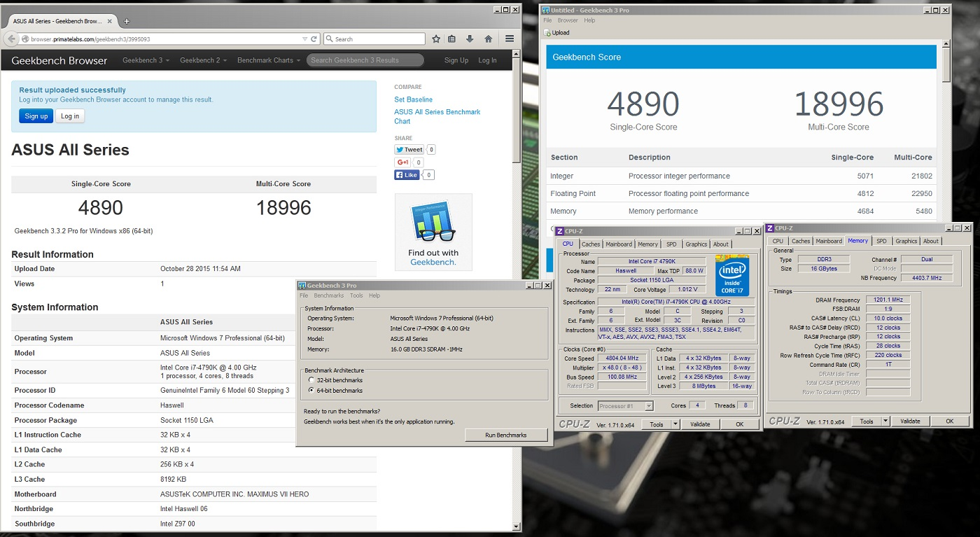Switch to CPU tab in right CPU-Z window
Viewport: 980px width, 537px height.
tap(778, 242)
